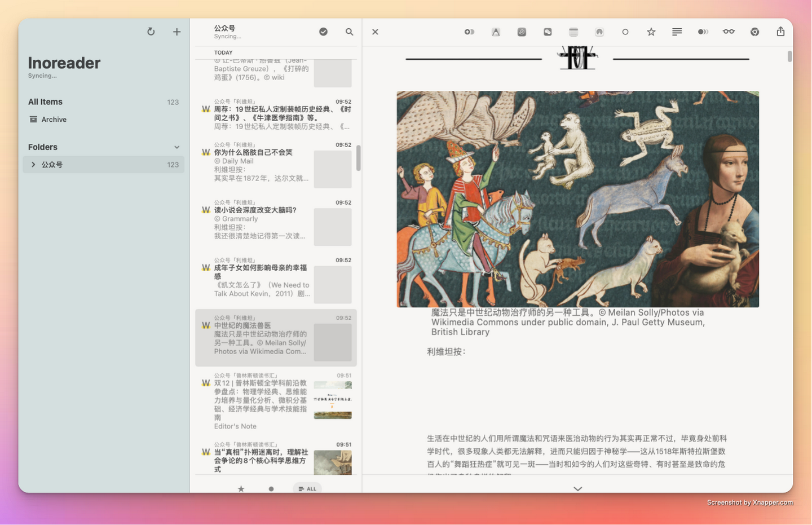The height and width of the screenshot is (525, 812).
Task: Mark all articles read via the checkmark icon
Action: pos(323,32)
